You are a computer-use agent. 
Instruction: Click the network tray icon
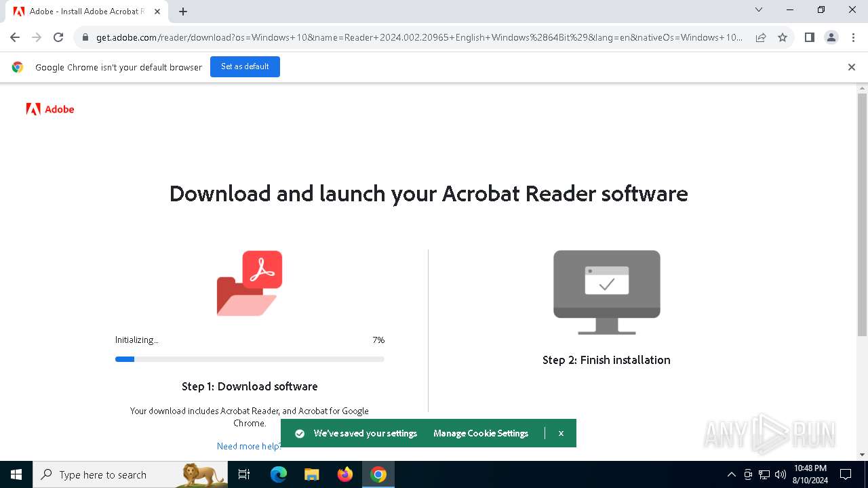[x=764, y=474]
